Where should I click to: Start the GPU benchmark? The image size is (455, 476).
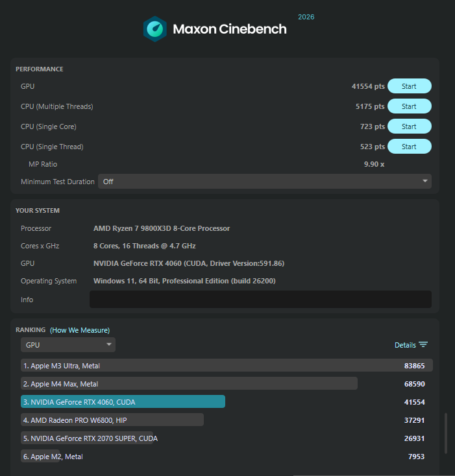point(409,86)
